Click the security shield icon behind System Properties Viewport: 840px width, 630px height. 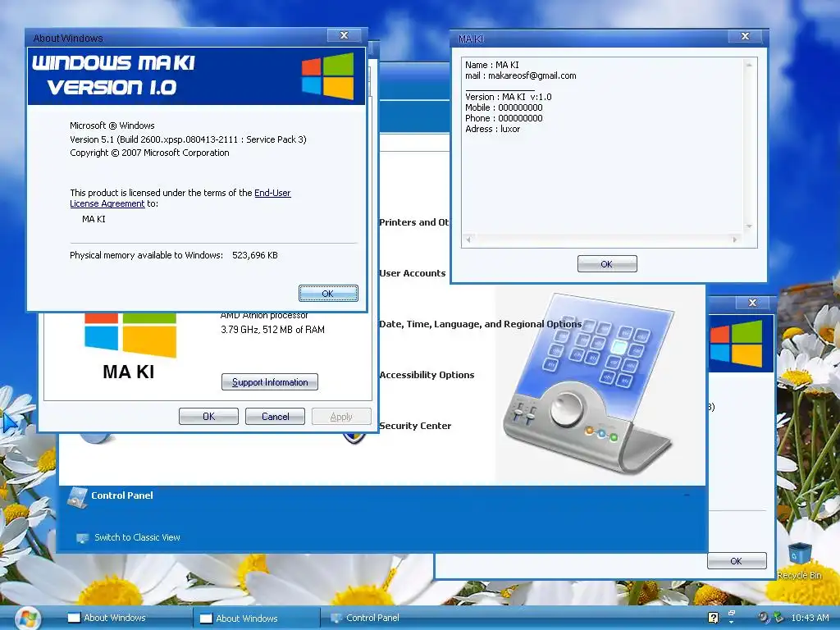pyautogui.click(x=354, y=438)
